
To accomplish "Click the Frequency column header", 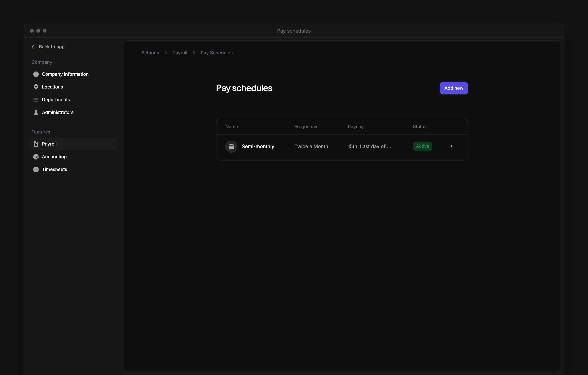I will tap(306, 127).
